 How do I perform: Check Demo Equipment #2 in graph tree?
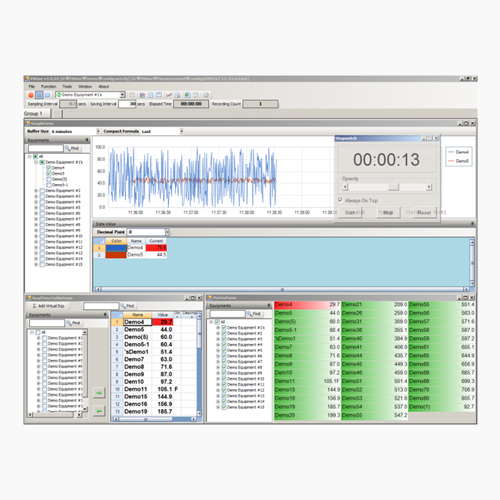tap(42, 191)
